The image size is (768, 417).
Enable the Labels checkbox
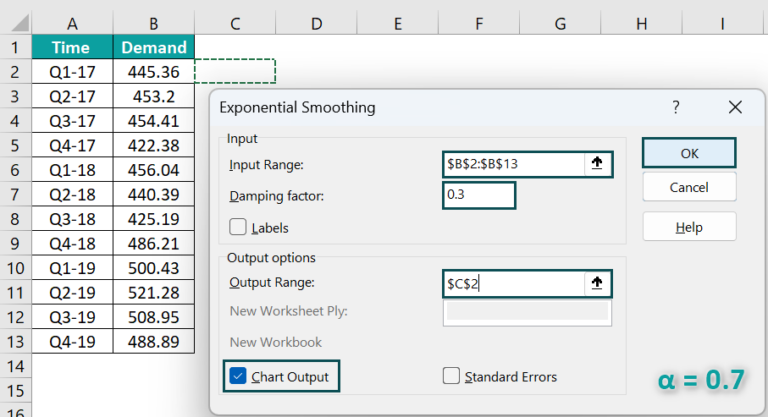pos(239,227)
